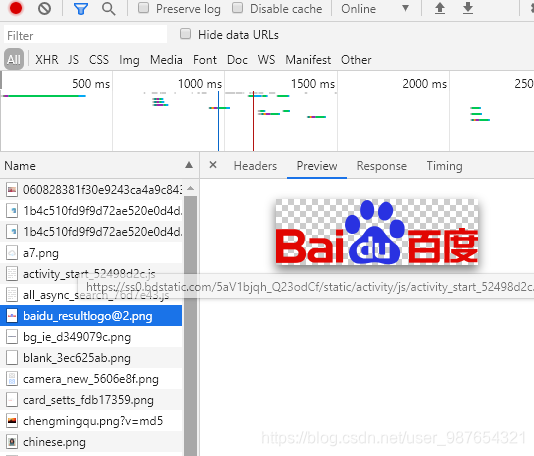Select request 060828381f30e9243ca4a9c84
534x456 pixels.
click(x=91, y=190)
